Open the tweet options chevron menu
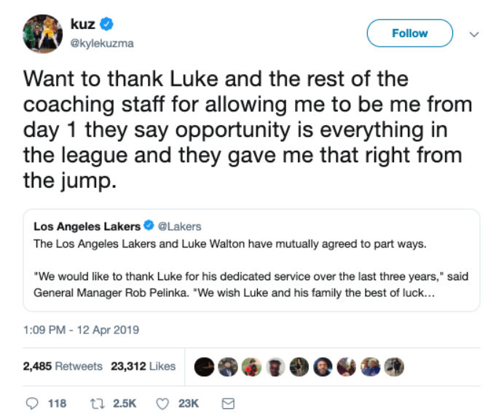Image resolution: width=504 pixels, height=420 pixels. click(475, 33)
